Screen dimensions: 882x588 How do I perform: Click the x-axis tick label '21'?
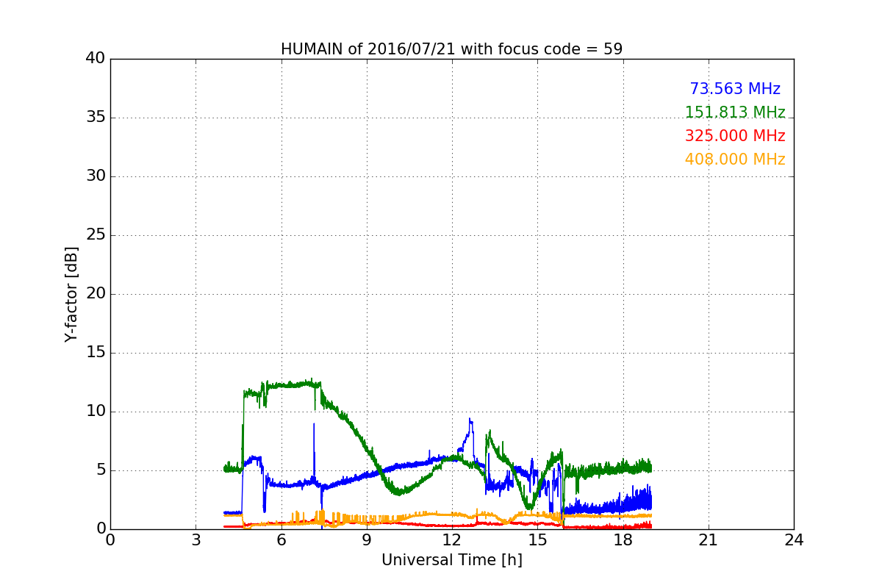click(x=709, y=539)
